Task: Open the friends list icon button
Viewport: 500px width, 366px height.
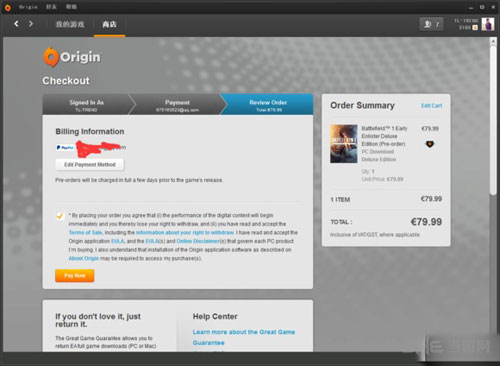Action: (431, 24)
